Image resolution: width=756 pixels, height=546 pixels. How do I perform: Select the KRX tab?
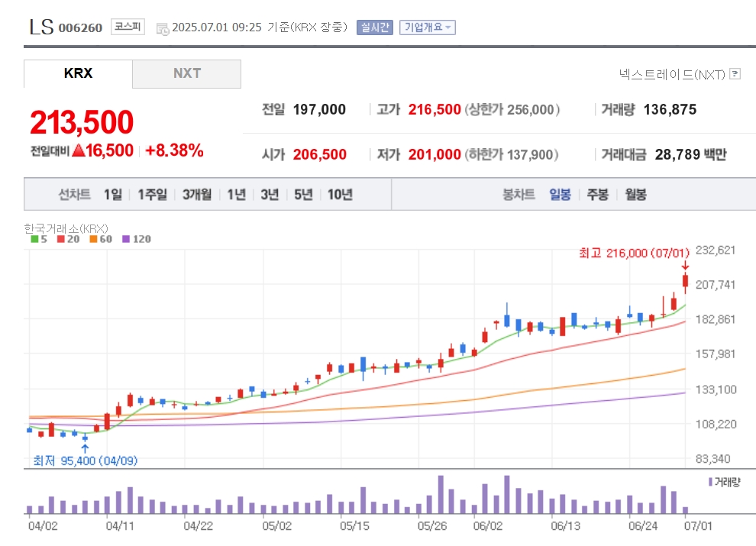point(78,74)
